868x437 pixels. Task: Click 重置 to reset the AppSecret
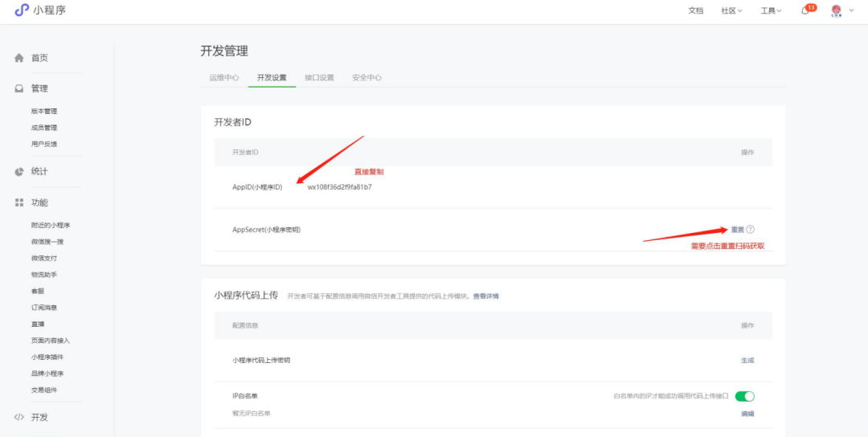737,230
